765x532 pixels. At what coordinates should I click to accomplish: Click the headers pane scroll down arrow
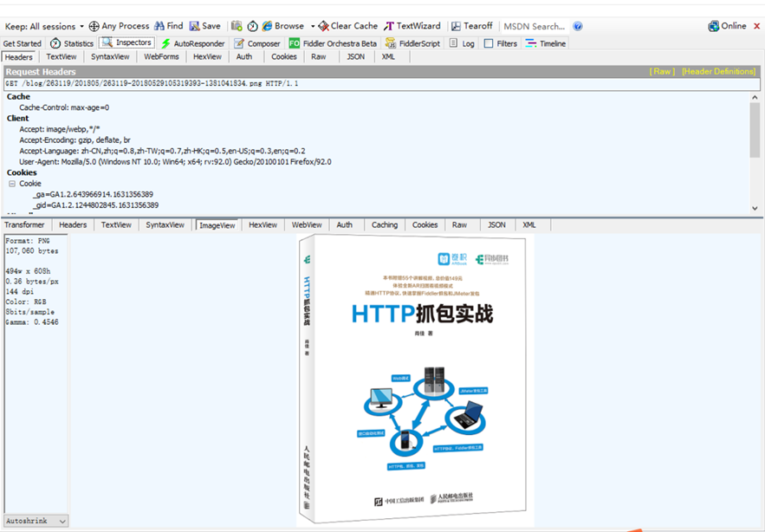click(x=755, y=209)
